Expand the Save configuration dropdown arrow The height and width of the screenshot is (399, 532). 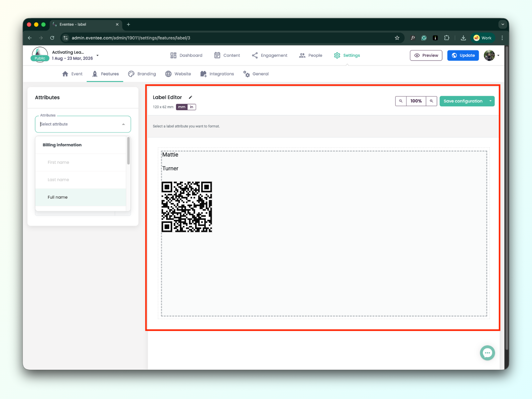point(490,101)
